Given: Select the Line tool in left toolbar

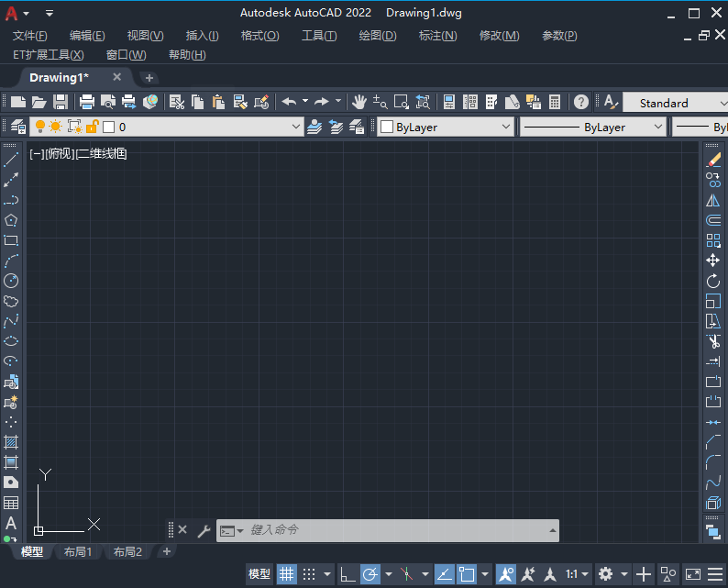Looking at the screenshot, I should tap(11, 160).
